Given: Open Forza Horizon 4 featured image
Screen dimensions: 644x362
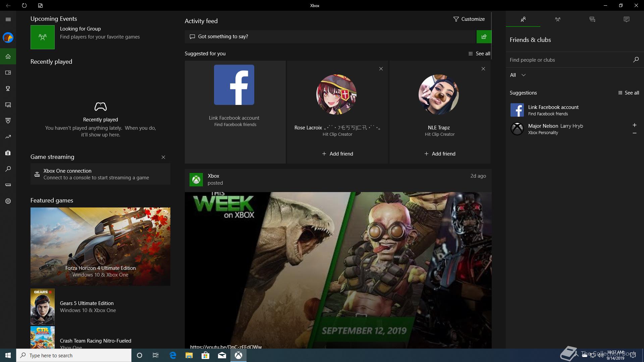Looking at the screenshot, I should click(100, 247).
